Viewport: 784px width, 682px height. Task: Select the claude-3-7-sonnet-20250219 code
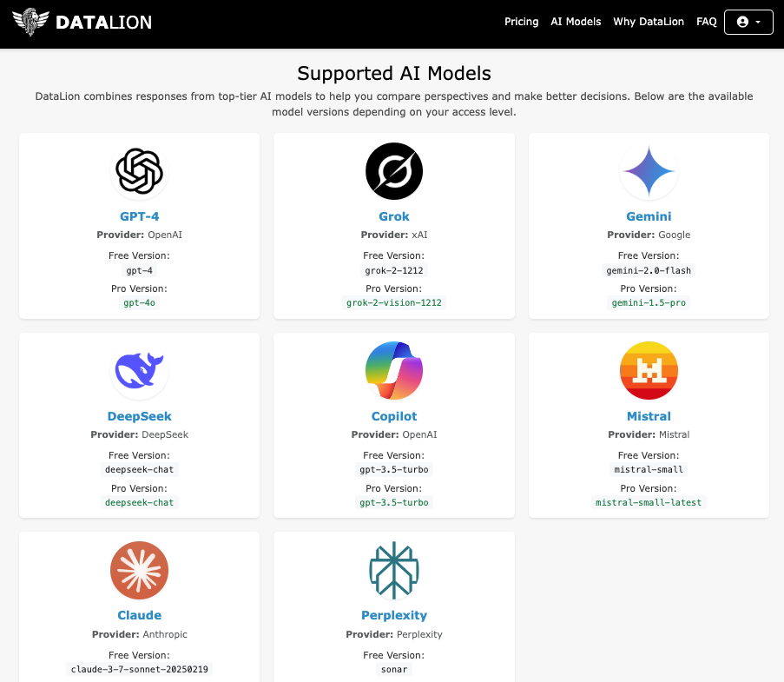[139, 670]
